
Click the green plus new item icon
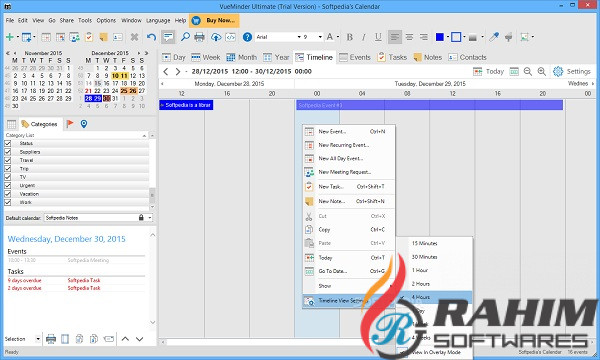(x=10, y=37)
